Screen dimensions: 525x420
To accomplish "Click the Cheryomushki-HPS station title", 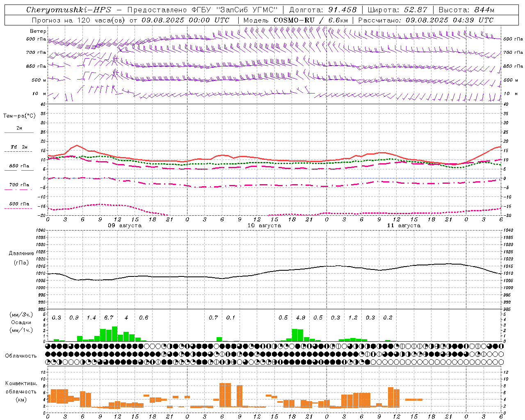I will (x=68, y=10).
